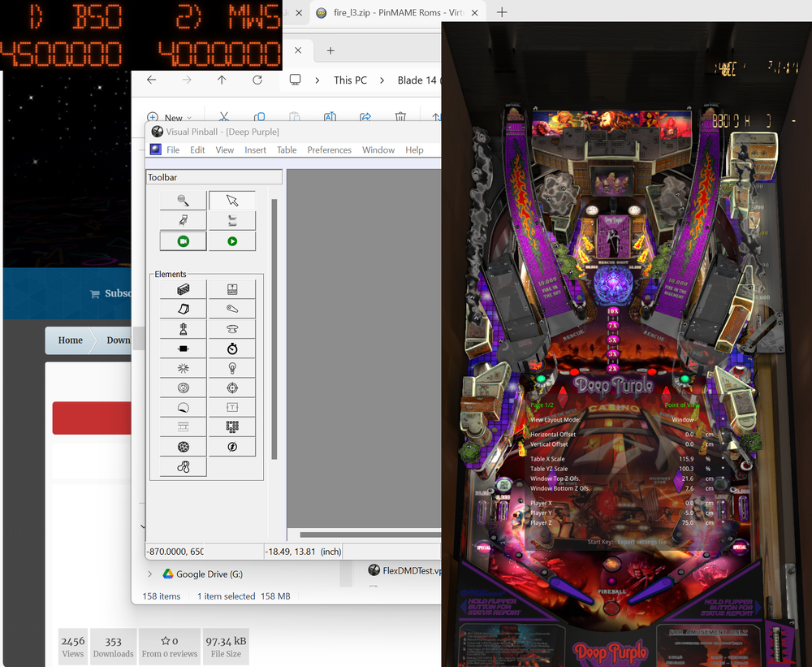The image size is (812, 667).
Task: Insert a Spinner element
Action: tap(184, 349)
